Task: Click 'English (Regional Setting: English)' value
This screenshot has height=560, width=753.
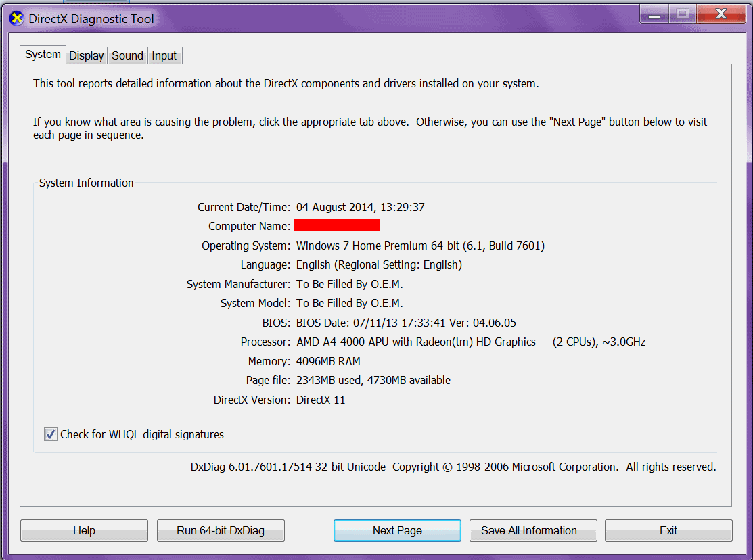Action: click(379, 264)
